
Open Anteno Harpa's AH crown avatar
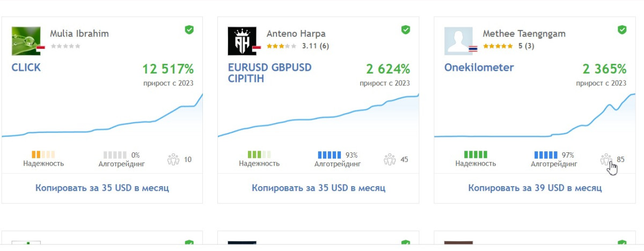click(242, 41)
